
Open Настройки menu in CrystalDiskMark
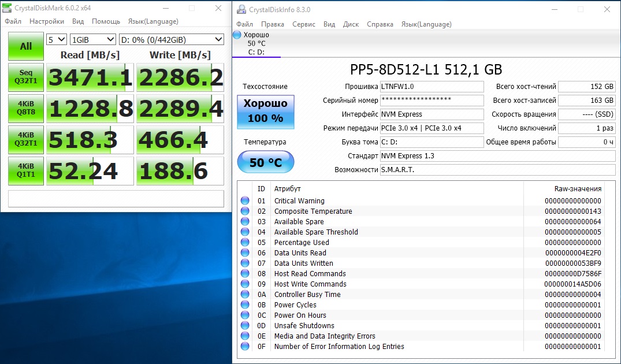(x=47, y=21)
